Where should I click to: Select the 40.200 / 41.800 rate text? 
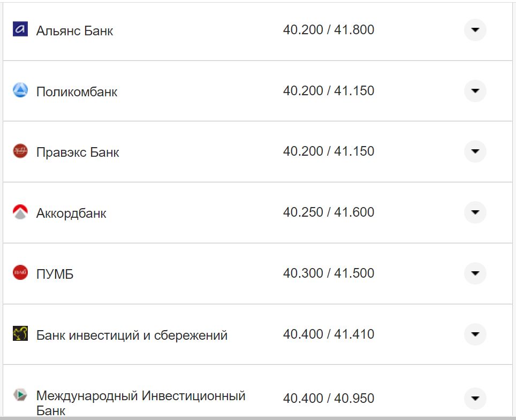(329, 30)
